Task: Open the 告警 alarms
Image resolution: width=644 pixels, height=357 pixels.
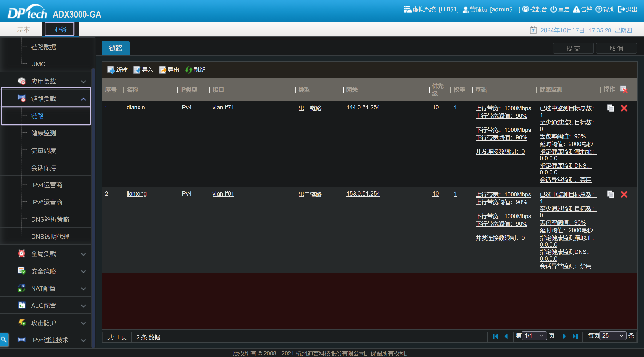Action: [582, 9]
